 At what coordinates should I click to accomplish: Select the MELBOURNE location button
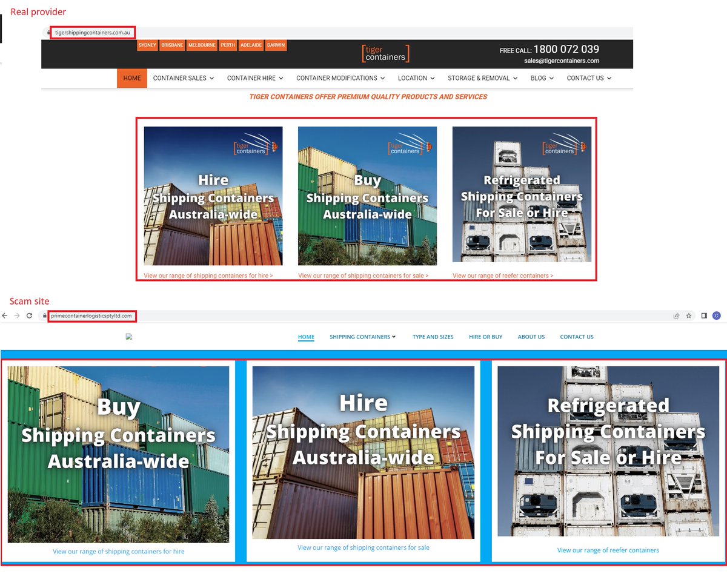click(202, 45)
